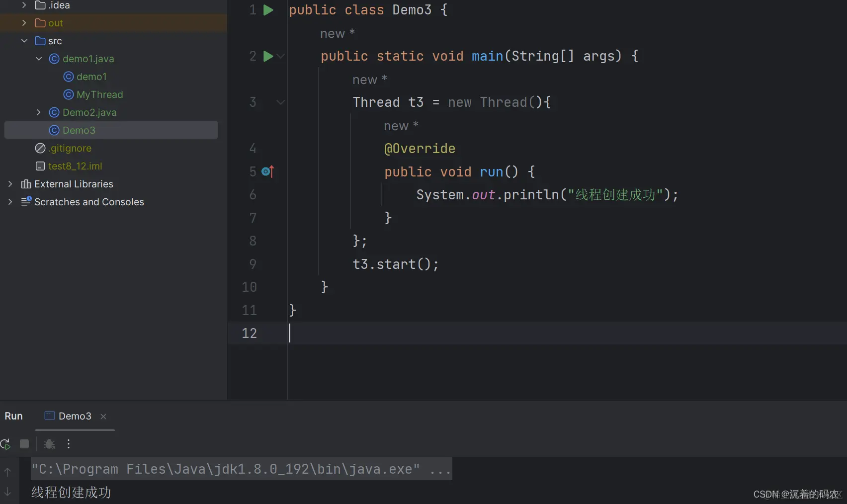This screenshot has width=847, height=504.
Task: Run main method via line 2 gutter arrow
Action: tap(268, 56)
